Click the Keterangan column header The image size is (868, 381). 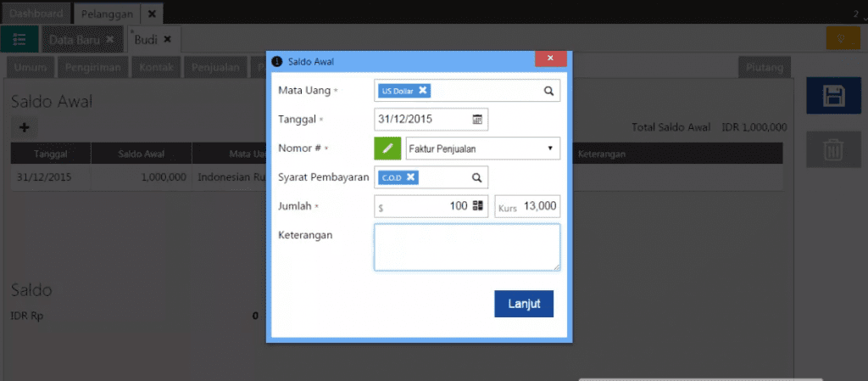[602, 154]
